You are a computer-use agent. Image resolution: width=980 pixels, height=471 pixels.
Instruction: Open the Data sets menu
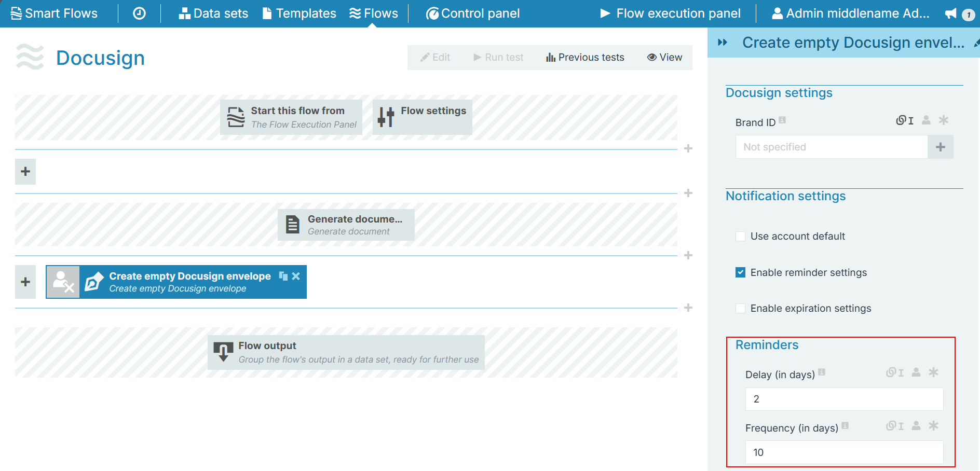[213, 13]
